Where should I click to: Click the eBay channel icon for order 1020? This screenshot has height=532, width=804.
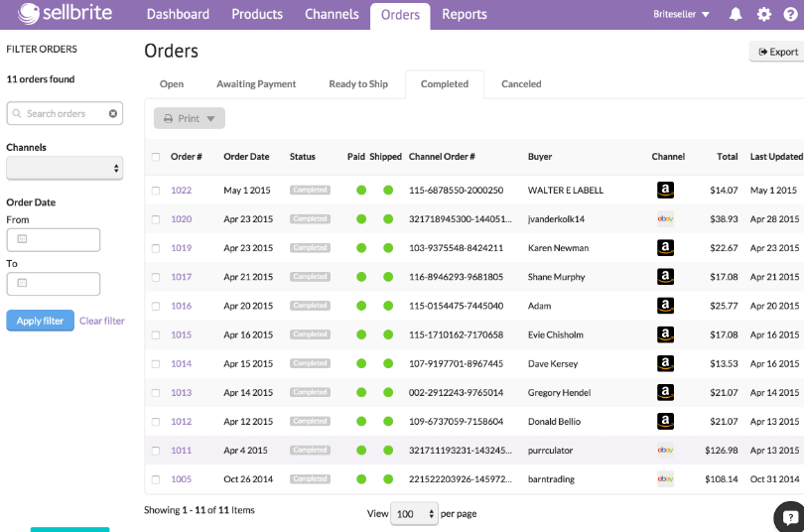coord(665,218)
